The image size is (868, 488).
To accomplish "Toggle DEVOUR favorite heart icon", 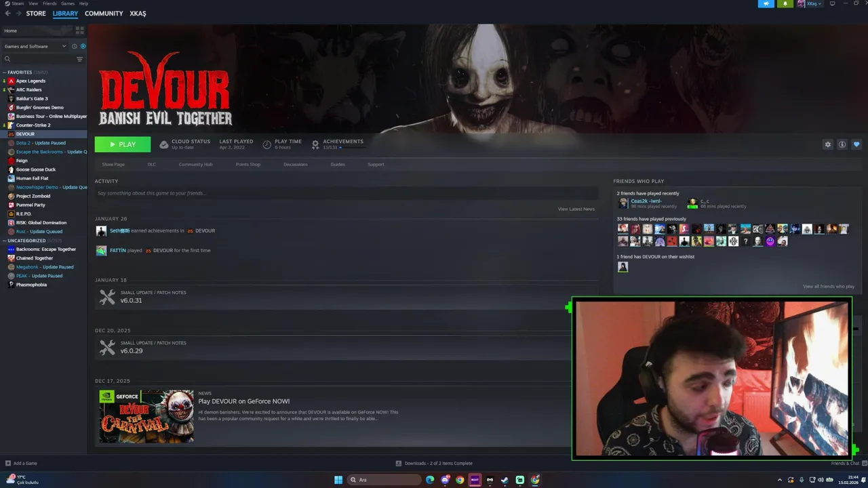I will (x=856, y=144).
